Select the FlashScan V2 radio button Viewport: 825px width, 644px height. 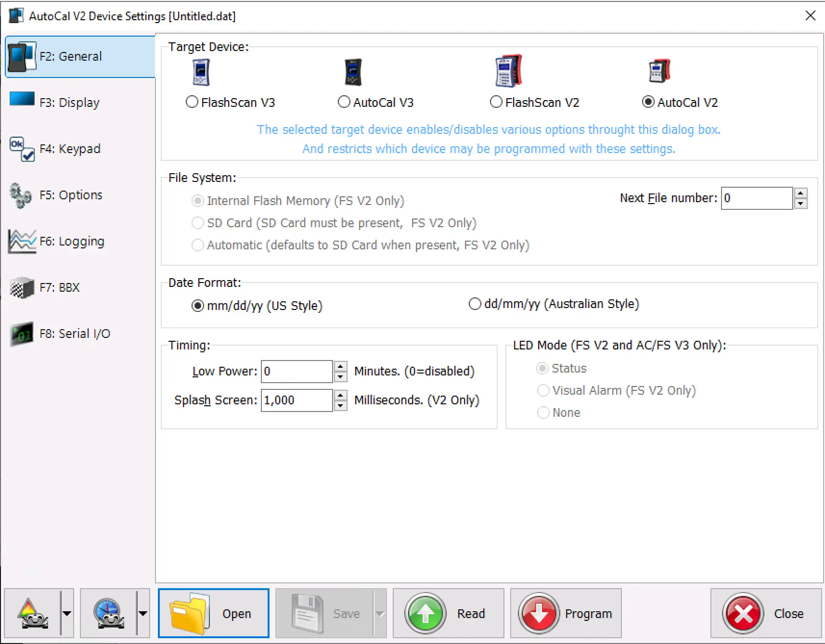496,102
